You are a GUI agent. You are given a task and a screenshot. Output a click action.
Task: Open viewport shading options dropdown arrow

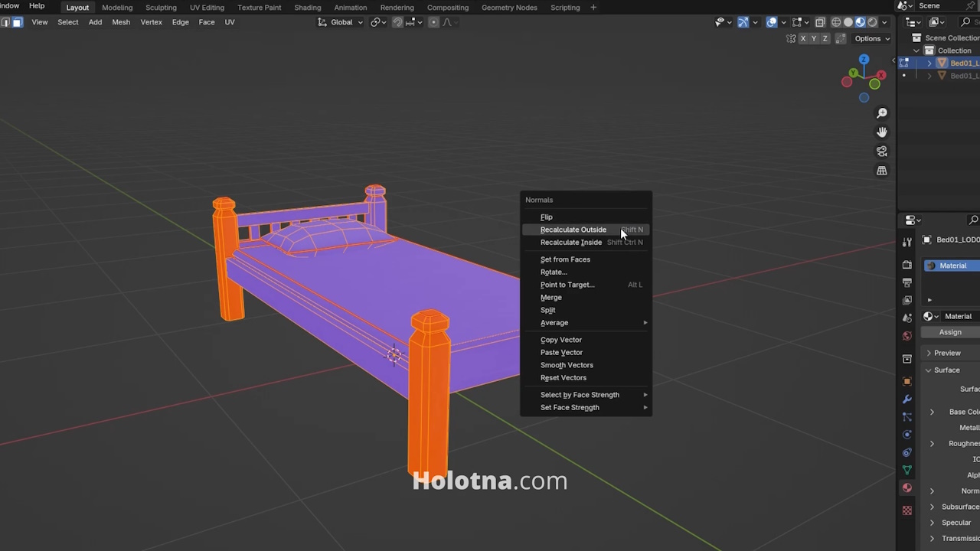884,22
